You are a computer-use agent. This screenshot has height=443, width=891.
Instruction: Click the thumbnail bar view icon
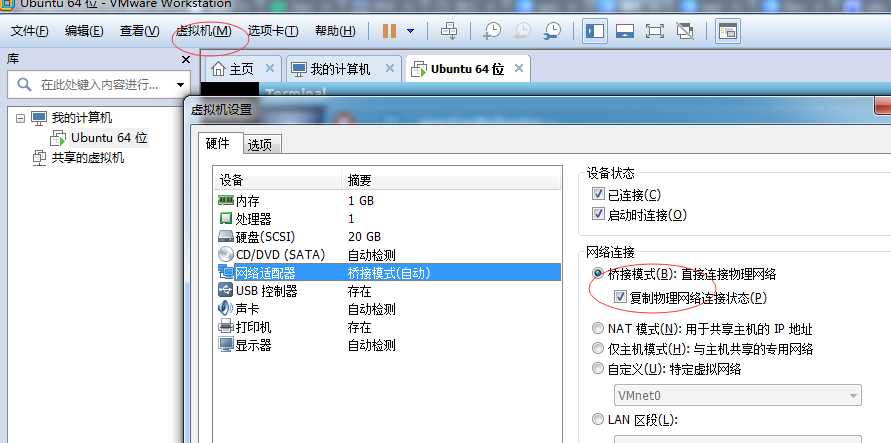click(x=624, y=31)
